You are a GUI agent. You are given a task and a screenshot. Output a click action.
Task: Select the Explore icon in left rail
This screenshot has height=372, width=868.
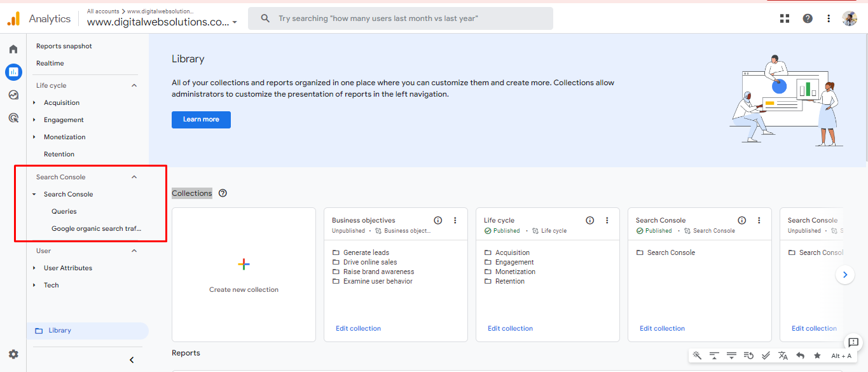coord(13,95)
